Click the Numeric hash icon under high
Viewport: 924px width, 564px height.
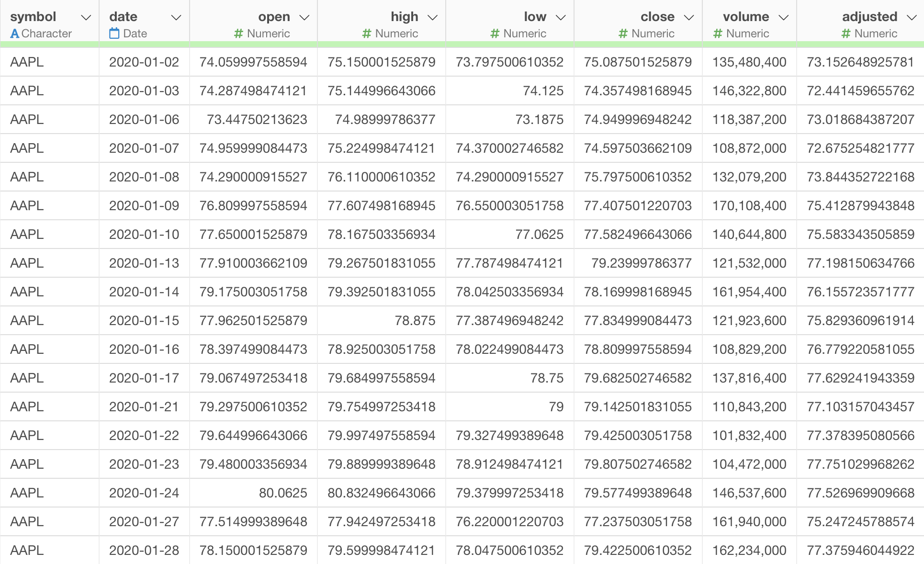(x=367, y=34)
